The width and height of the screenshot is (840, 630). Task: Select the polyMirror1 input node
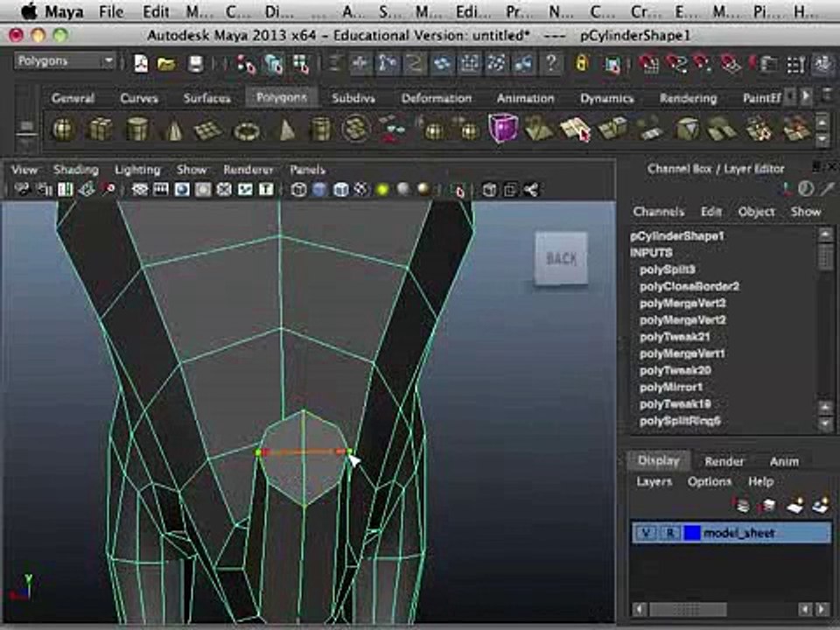tap(671, 388)
